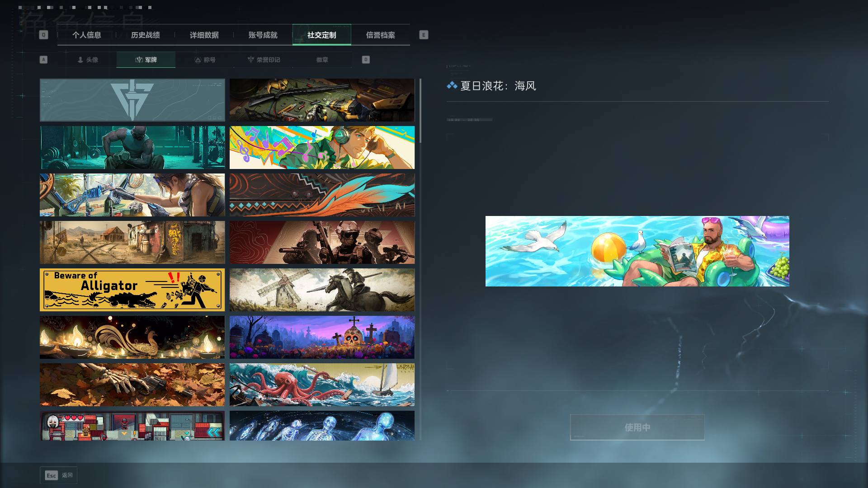Choose the sugar skull graveyard dog tag

[322, 338]
